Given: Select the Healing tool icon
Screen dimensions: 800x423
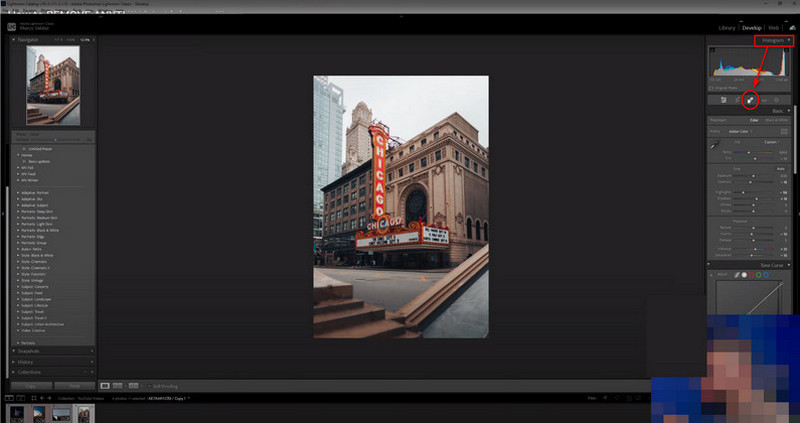Looking at the screenshot, I should pos(751,100).
